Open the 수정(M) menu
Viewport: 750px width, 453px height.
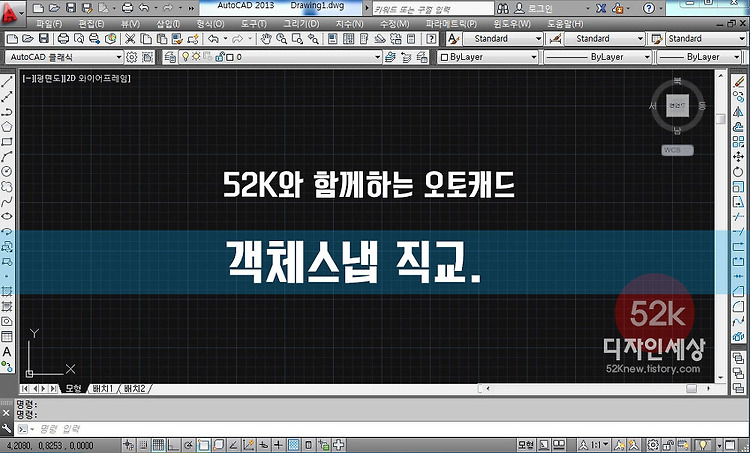(x=395, y=24)
